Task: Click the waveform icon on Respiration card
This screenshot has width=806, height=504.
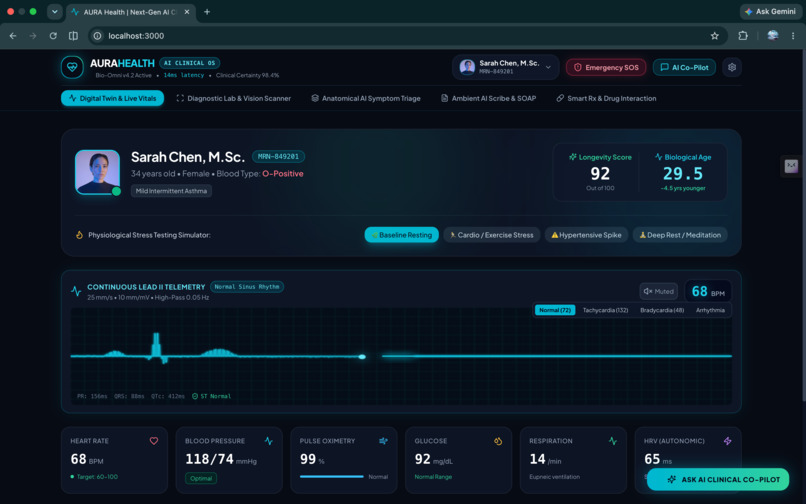Action: [613, 441]
